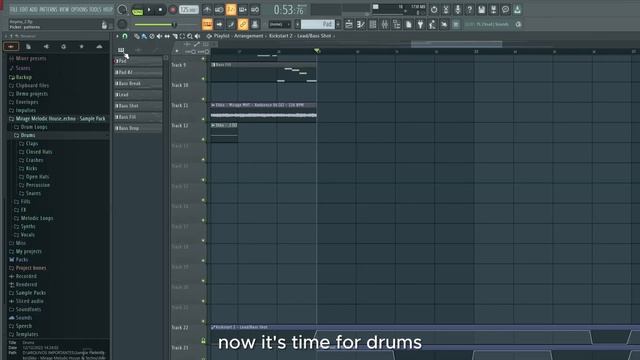Screen dimensions: 640x360
Task: Select the 'Pad #2' pattern in picker
Action: 138,72
